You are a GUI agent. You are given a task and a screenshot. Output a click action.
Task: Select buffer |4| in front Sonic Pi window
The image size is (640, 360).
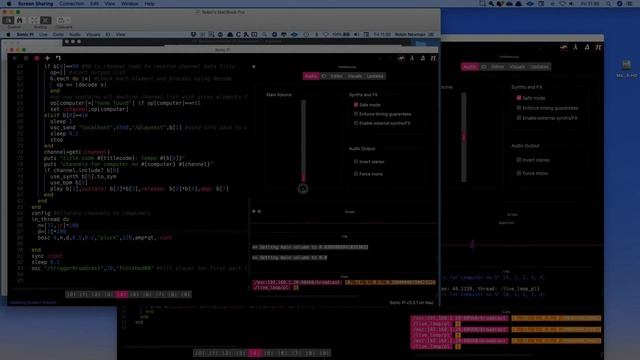[x=122, y=294]
